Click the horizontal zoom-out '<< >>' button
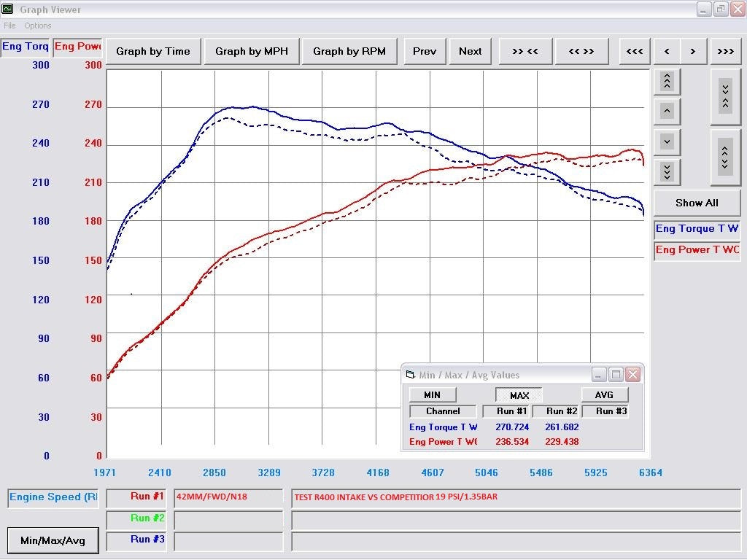The image size is (747, 560). pyautogui.click(x=581, y=51)
